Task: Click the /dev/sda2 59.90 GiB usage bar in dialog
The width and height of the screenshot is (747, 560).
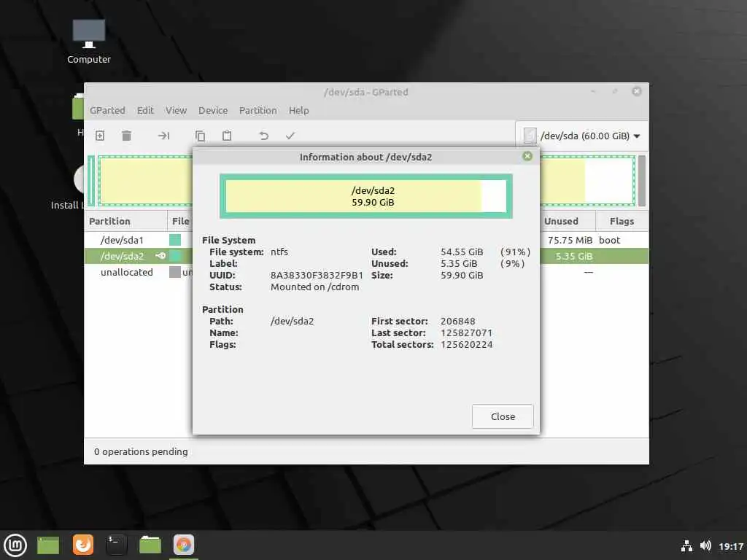Action: click(366, 196)
